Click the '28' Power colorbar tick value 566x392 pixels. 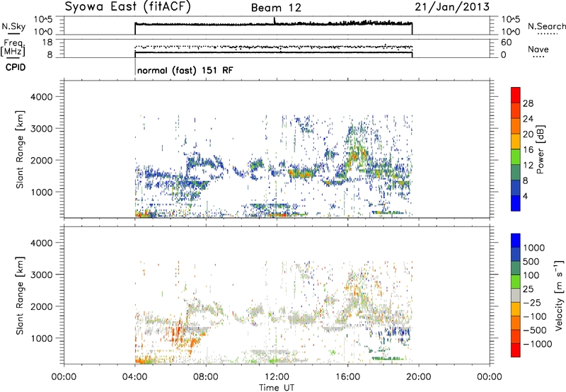(528, 103)
